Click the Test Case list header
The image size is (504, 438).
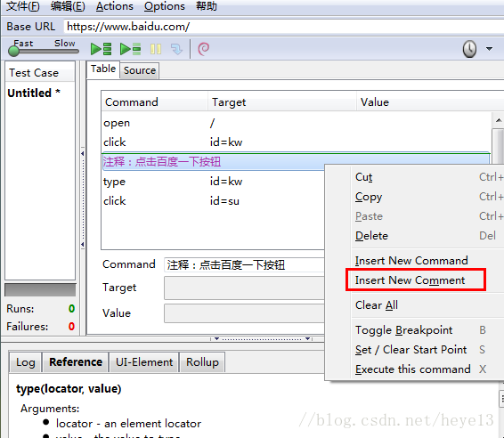40,73
